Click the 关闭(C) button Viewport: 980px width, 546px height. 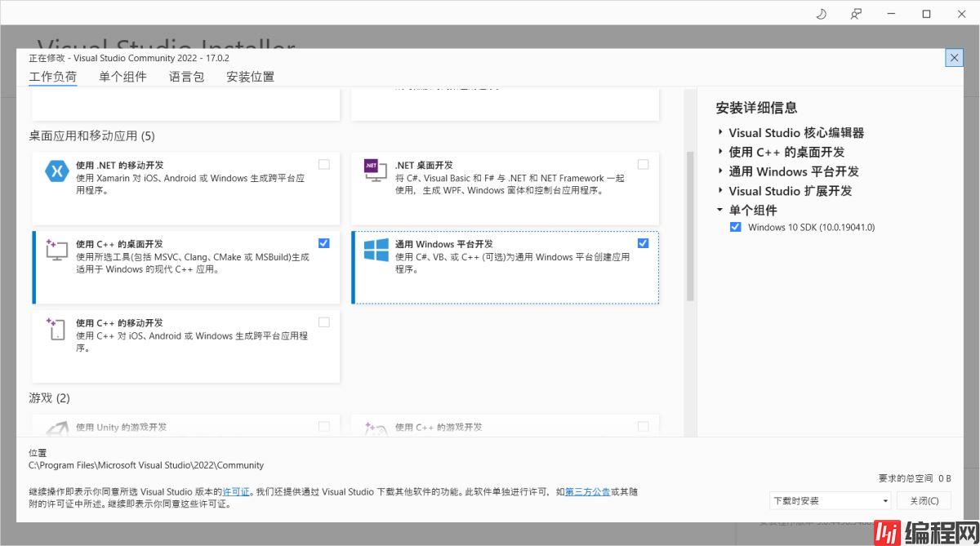tap(924, 500)
